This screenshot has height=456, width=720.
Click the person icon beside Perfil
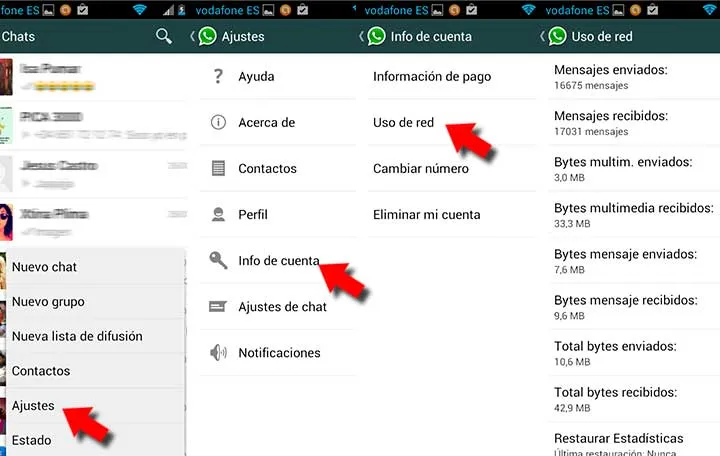tap(219, 214)
